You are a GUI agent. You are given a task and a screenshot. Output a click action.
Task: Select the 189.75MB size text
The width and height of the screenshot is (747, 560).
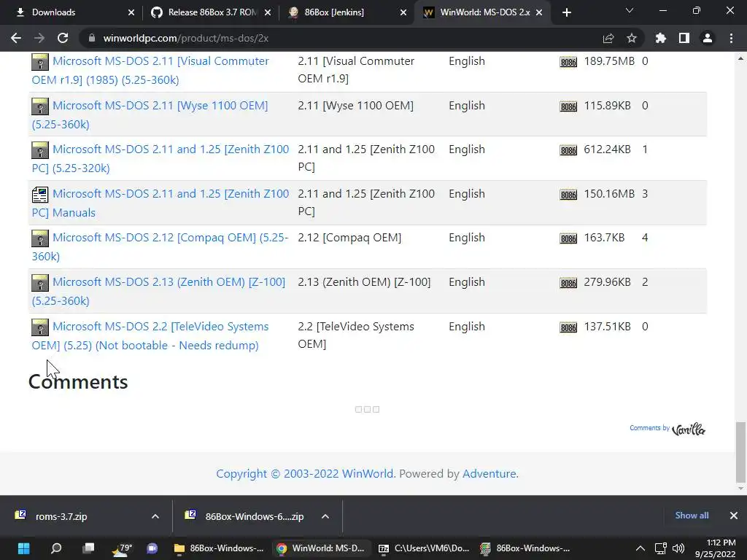[609, 61]
